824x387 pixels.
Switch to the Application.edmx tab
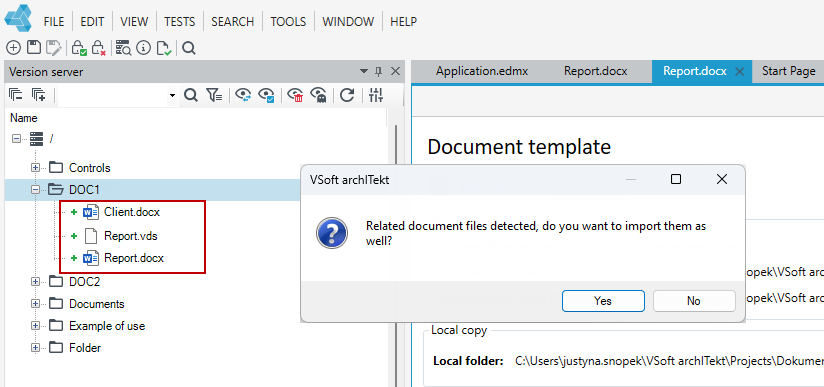tap(482, 72)
